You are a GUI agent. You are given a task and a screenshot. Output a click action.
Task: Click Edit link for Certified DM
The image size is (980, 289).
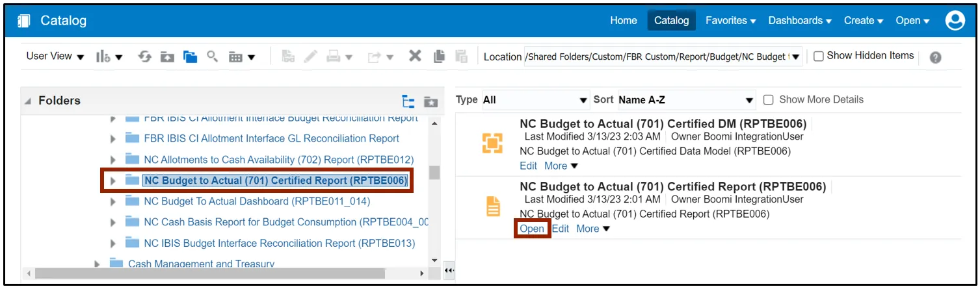[x=529, y=166]
